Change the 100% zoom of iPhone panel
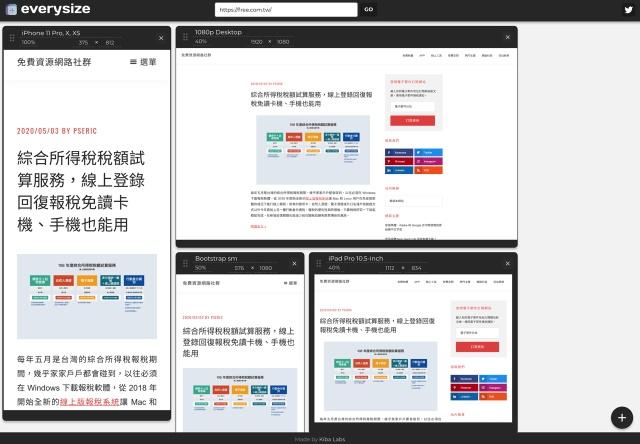 [x=29, y=42]
